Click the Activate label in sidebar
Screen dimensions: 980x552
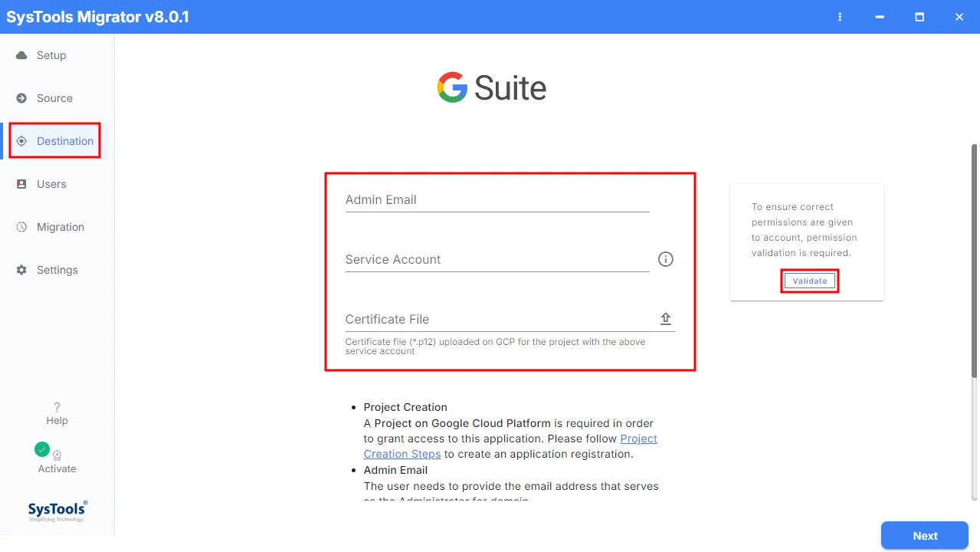57,469
